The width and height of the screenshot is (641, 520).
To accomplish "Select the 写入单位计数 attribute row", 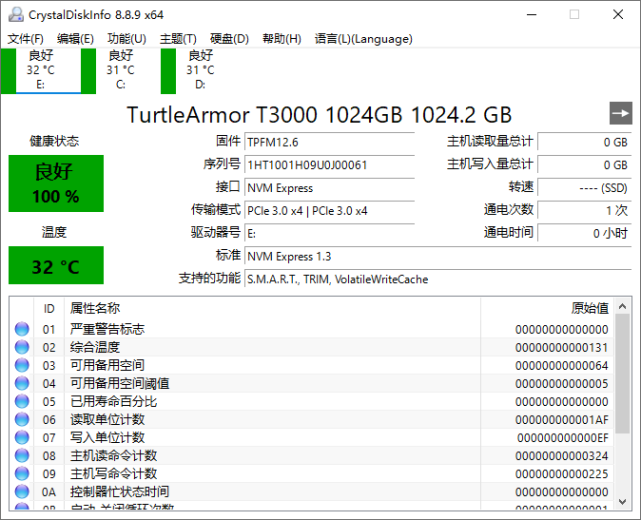I will coord(311,437).
